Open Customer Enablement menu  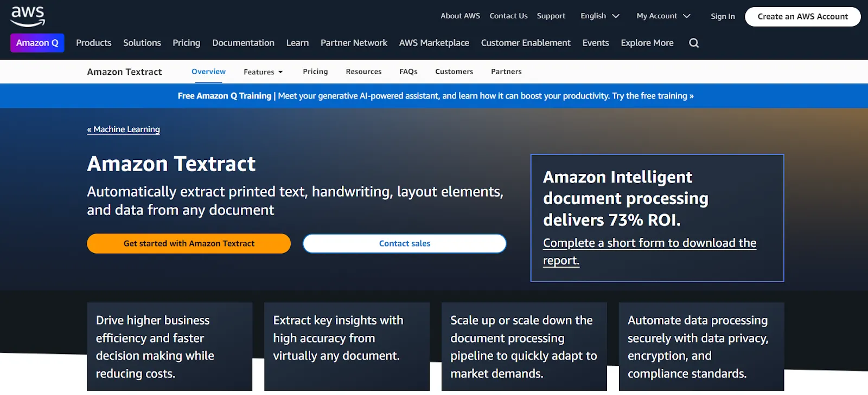pos(526,43)
